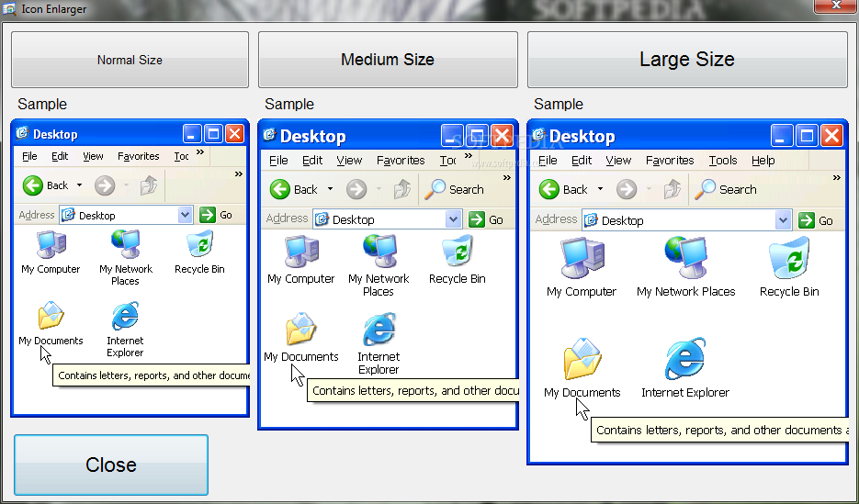Click My Network Places icon in the large sample
The image size is (859, 504).
pos(685,258)
